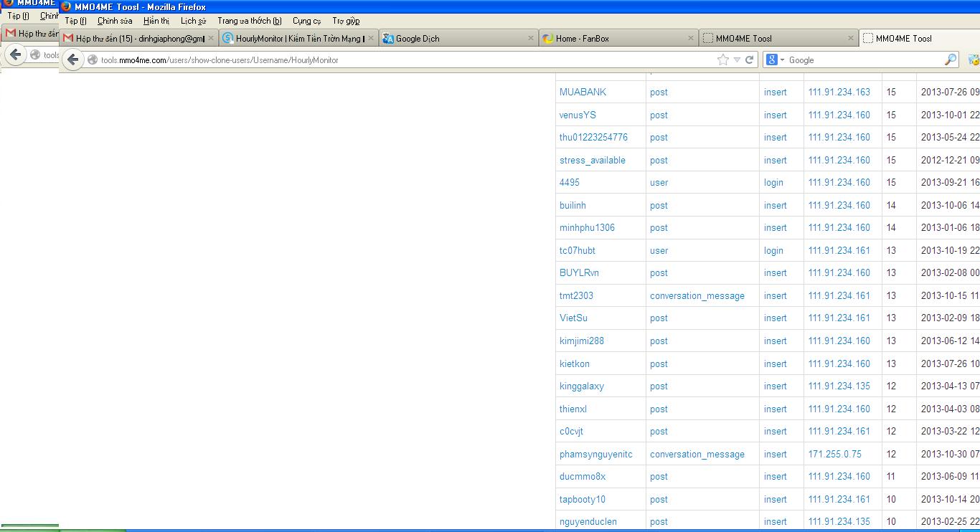980x532 pixels.
Task: Click the search magnifier icon
Action: 951,60
